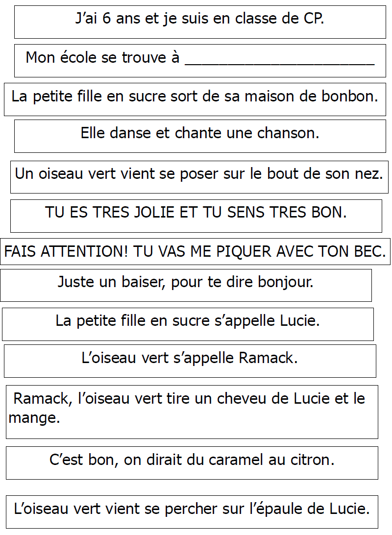Click the sentence about classe de CP
This screenshot has width=392, height=535.
coord(200,20)
